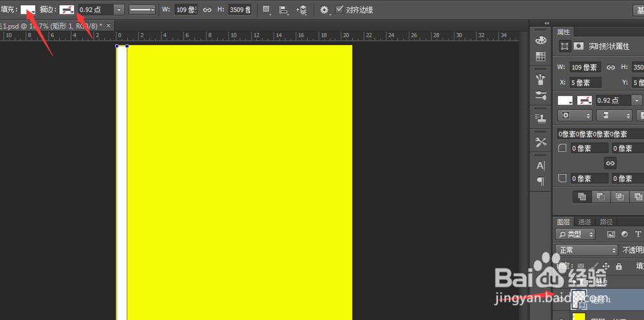
Task: Toggle the corner radius link icon
Action: click(x=611, y=164)
